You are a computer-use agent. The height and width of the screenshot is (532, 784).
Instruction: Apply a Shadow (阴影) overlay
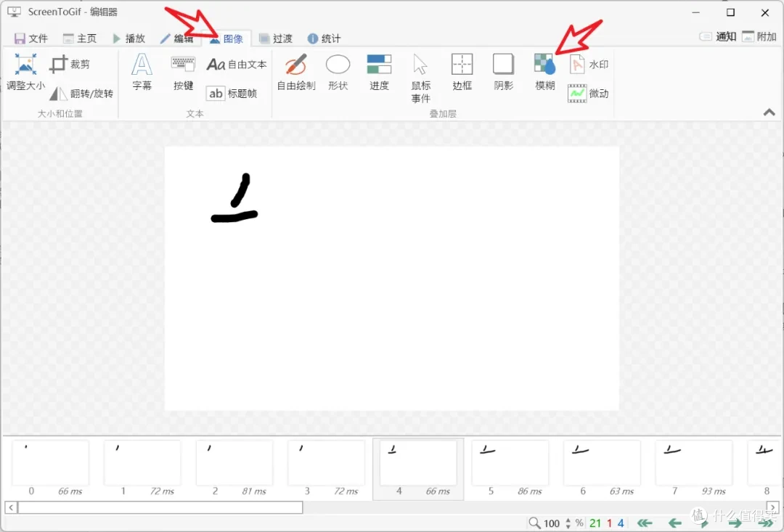[504, 73]
